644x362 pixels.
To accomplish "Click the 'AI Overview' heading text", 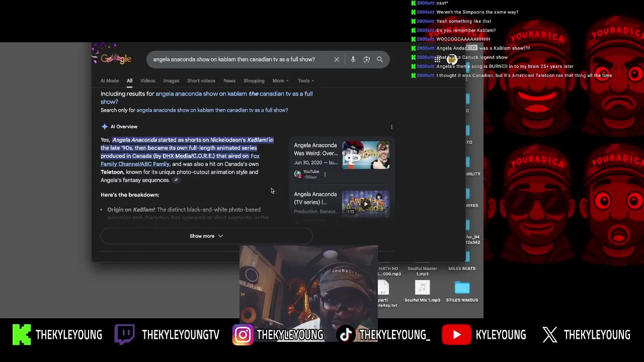I will pos(124,127).
